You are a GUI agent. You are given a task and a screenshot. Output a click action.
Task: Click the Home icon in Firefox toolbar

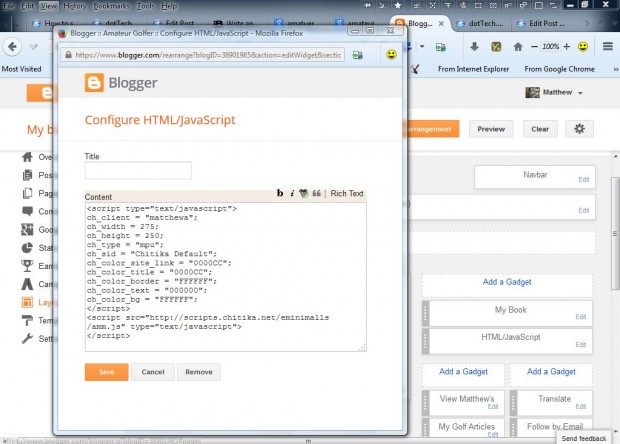(x=518, y=47)
